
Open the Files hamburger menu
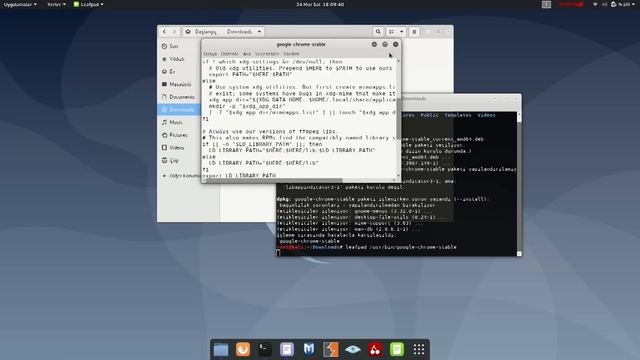click(x=414, y=31)
